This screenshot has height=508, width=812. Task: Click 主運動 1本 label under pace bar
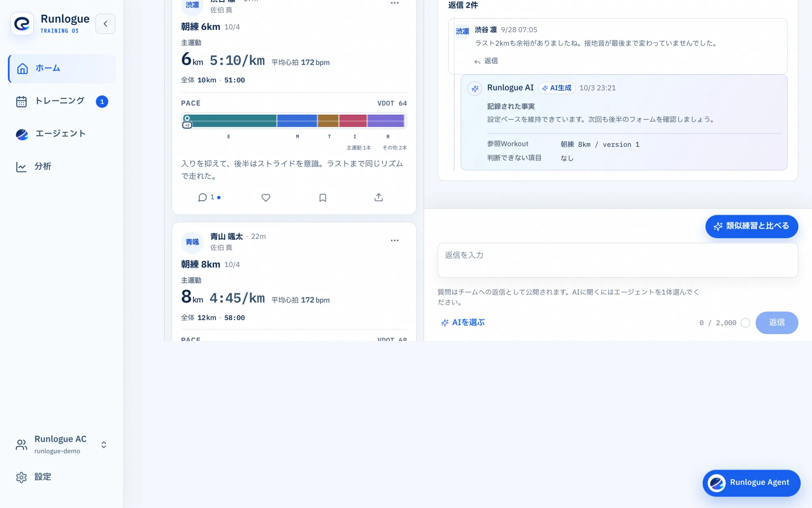[358, 148]
